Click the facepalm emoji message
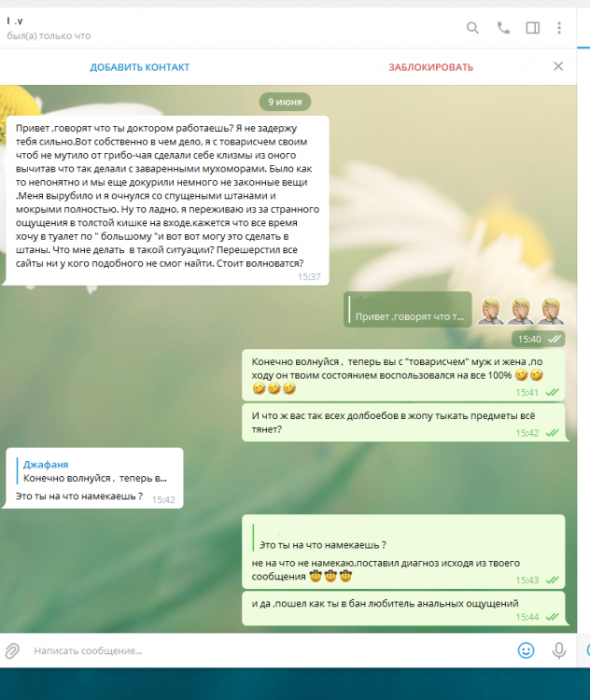The width and height of the screenshot is (590, 700). pyautogui.click(x=521, y=311)
